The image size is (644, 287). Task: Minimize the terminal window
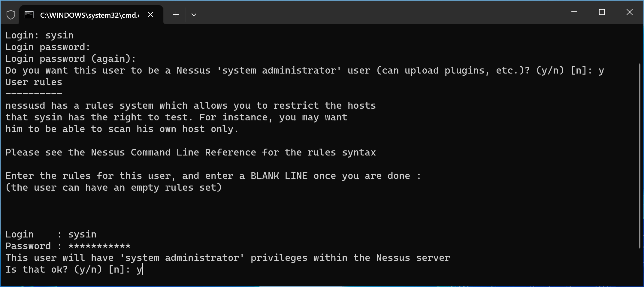574,12
